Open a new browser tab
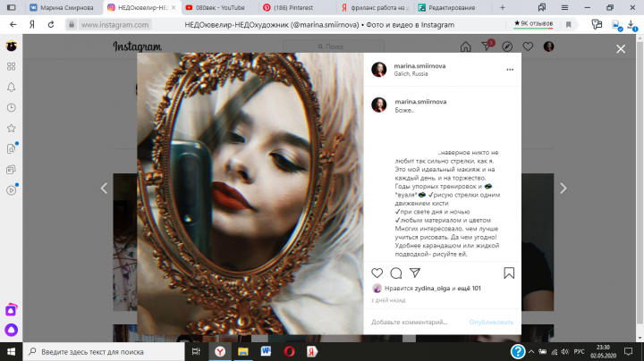 [x=503, y=7]
